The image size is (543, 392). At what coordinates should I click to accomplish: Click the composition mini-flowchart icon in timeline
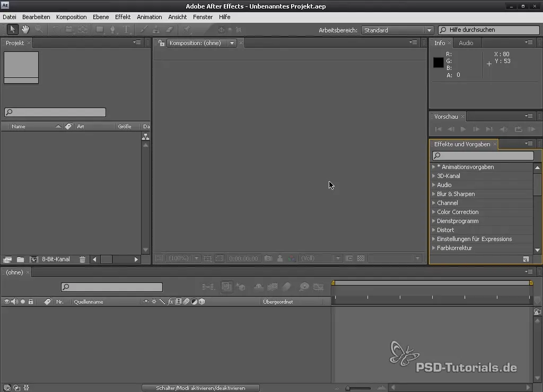208,287
